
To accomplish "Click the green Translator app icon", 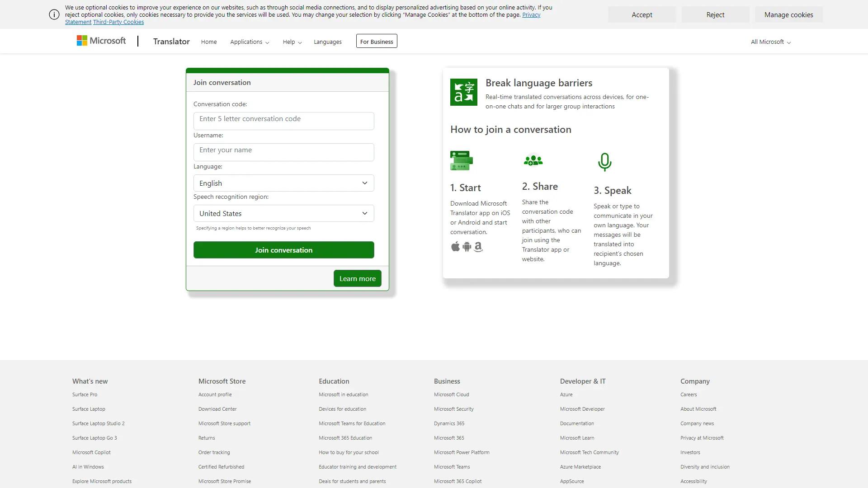I will [x=463, y=92].
